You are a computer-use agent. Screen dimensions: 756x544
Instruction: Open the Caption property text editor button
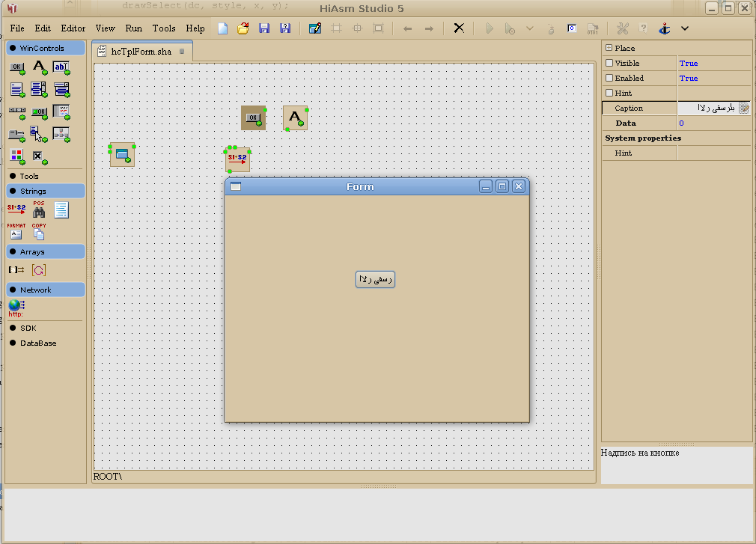pos(744,109)
